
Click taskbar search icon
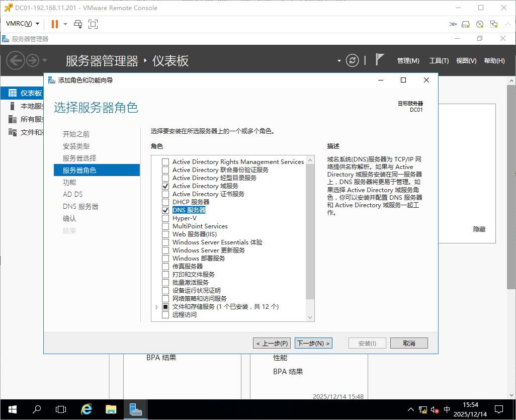[x=37, y=409]
